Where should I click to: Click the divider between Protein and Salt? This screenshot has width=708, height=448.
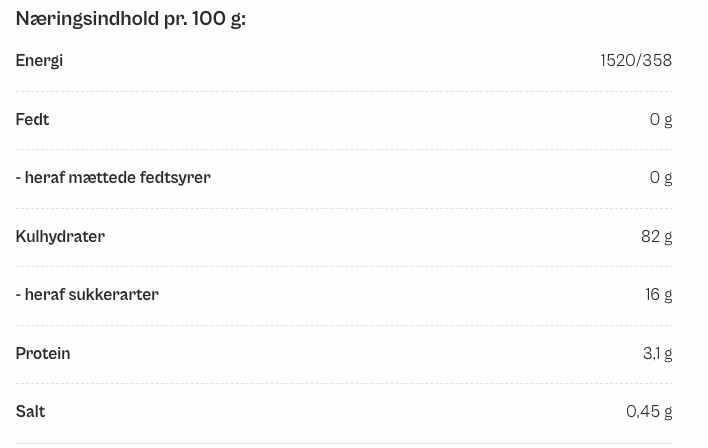pyautogui.click(x=344, y=383)
